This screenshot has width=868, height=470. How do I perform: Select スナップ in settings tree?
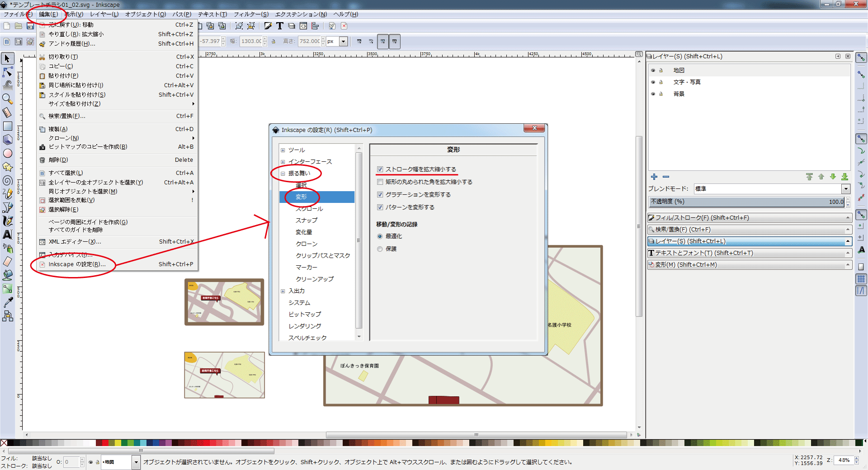pyautogui.click(x=307, y=221)
